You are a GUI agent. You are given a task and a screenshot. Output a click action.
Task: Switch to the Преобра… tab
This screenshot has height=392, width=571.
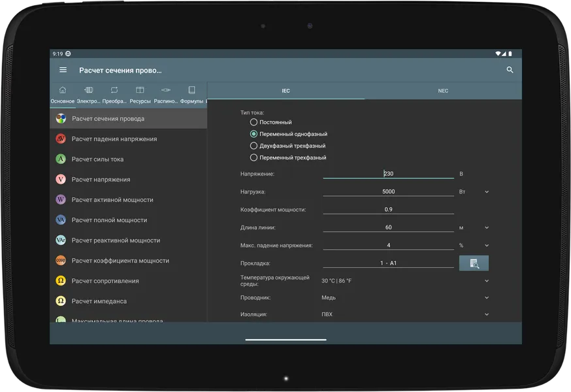114,95
